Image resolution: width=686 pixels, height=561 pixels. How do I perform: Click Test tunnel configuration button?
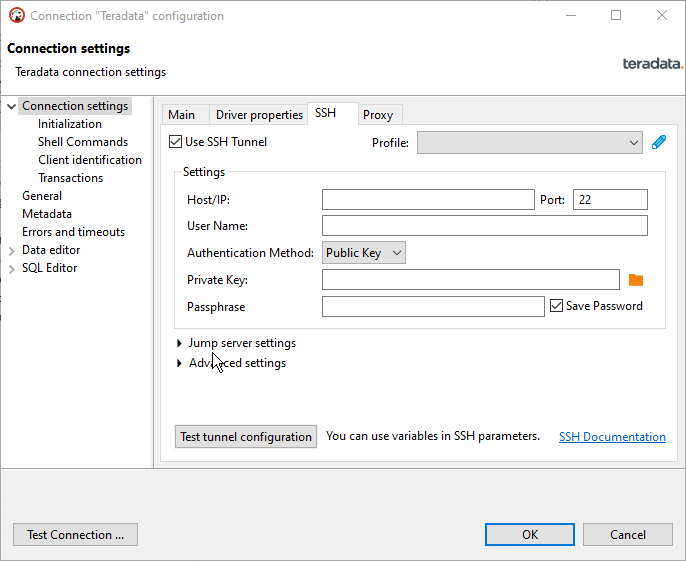click(246, 437)
